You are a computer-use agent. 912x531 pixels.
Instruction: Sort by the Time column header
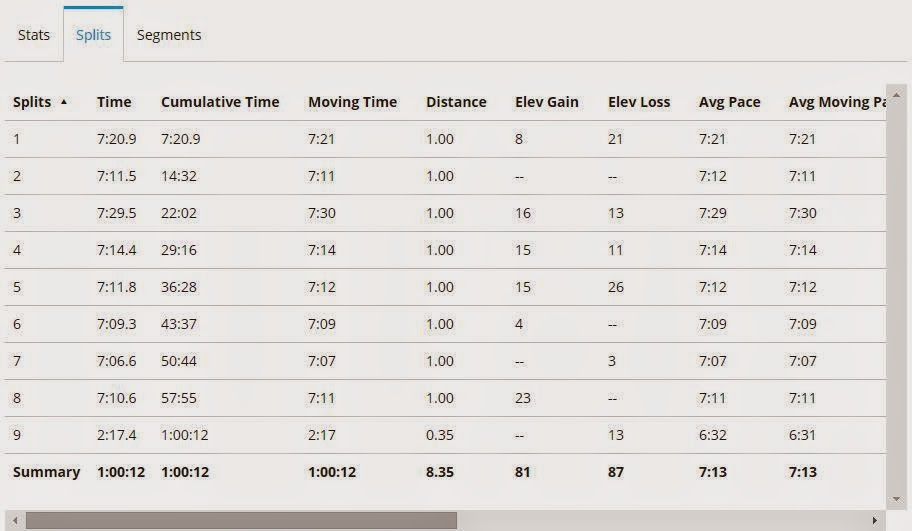tap(114, 102)
